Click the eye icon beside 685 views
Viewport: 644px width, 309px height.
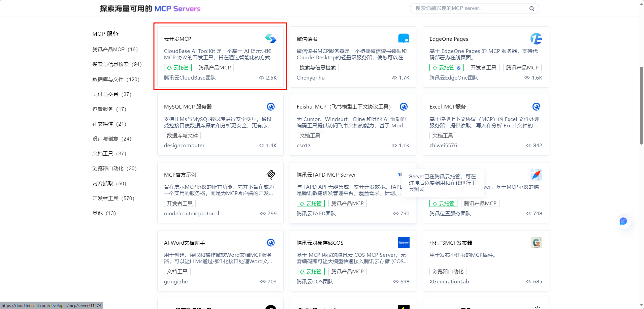tap(528, 282)
